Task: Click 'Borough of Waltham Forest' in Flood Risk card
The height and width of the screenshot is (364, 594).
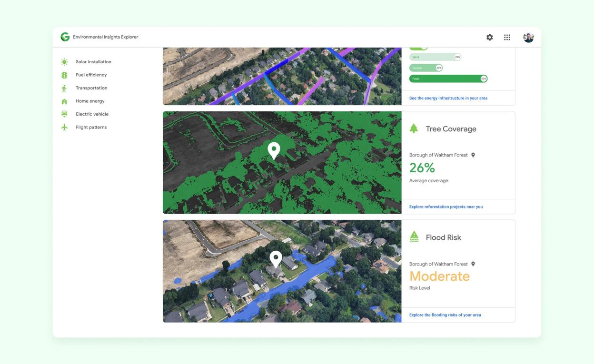Action: coord(438,264)
